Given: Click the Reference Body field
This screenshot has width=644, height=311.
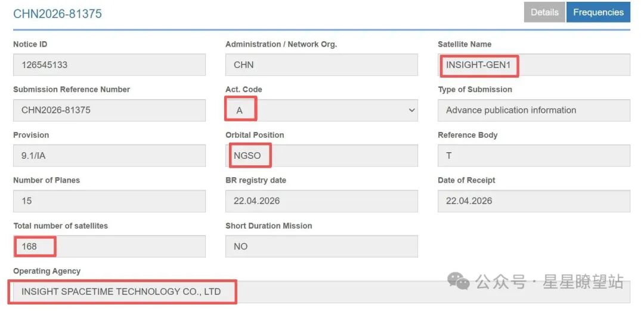Looking at the screenshot, I should tap(534, 156).
